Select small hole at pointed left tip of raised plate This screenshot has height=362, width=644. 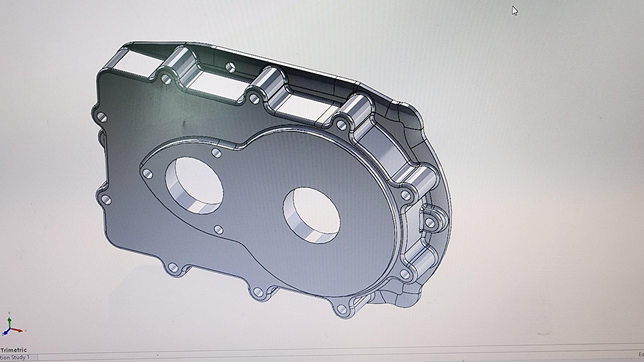(x=148, y=174)
